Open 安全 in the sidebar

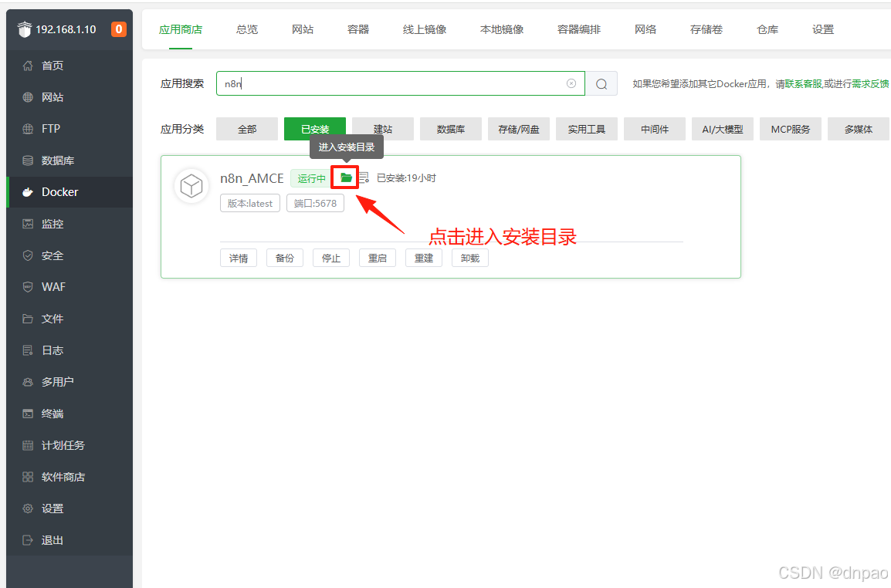69,255
